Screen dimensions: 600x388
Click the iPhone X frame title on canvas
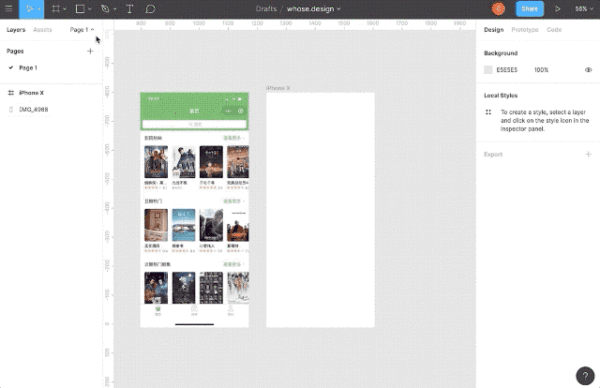click(x=278, y=88)
